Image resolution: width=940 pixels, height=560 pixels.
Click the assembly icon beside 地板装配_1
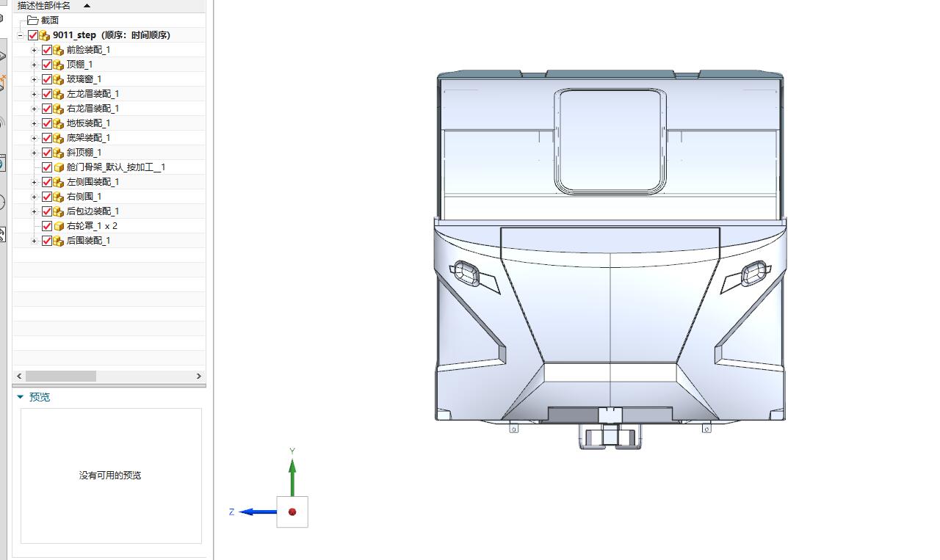point(59,123)
